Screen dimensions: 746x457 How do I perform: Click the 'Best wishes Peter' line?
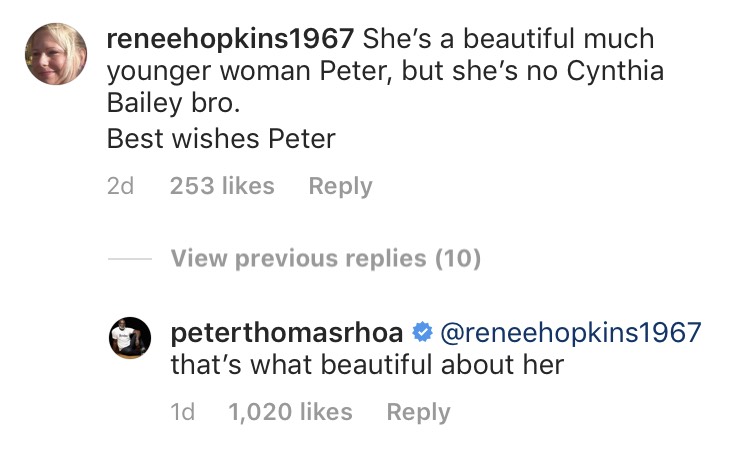click(x=220, y=137)
